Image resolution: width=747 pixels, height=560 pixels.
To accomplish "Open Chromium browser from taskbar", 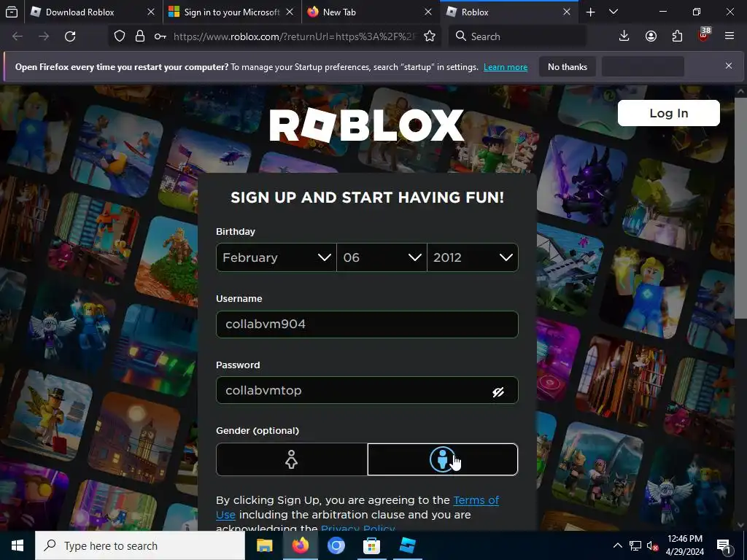I will click(x=336, y=545).
